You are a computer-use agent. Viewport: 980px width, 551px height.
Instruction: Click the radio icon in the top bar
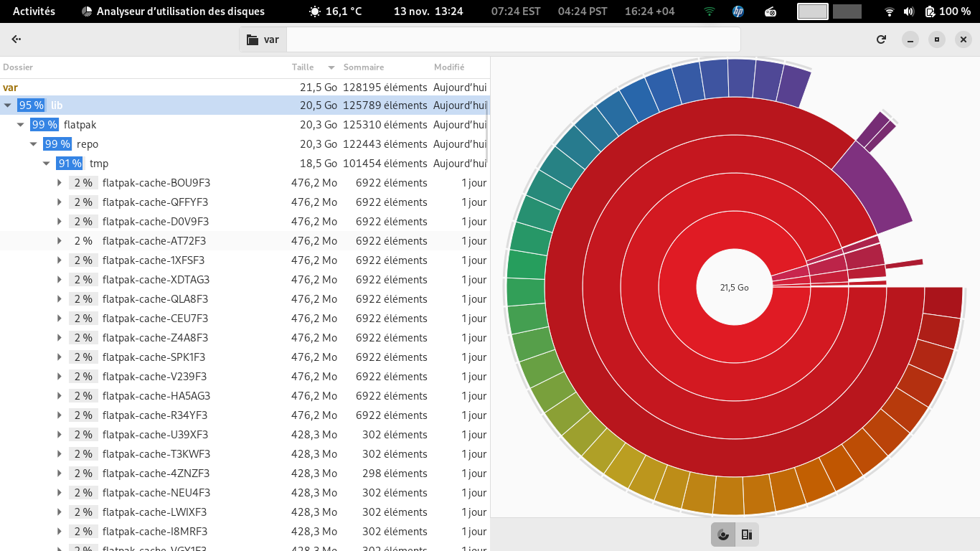point(771,11)
